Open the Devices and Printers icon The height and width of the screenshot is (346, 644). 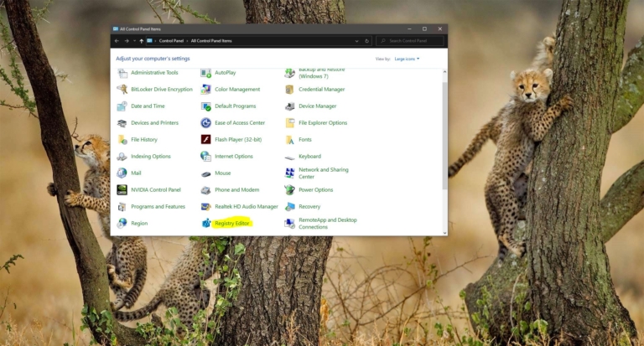tap(122, 122)
